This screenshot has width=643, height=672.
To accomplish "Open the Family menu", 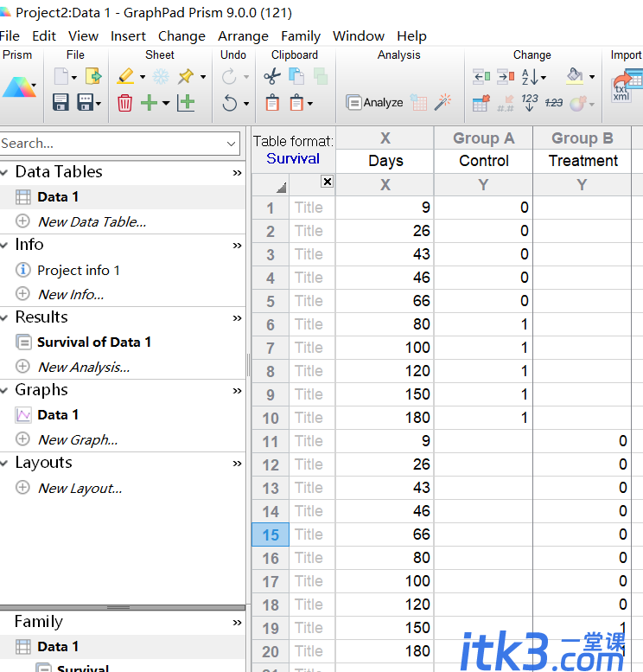I will click(301, 36).
